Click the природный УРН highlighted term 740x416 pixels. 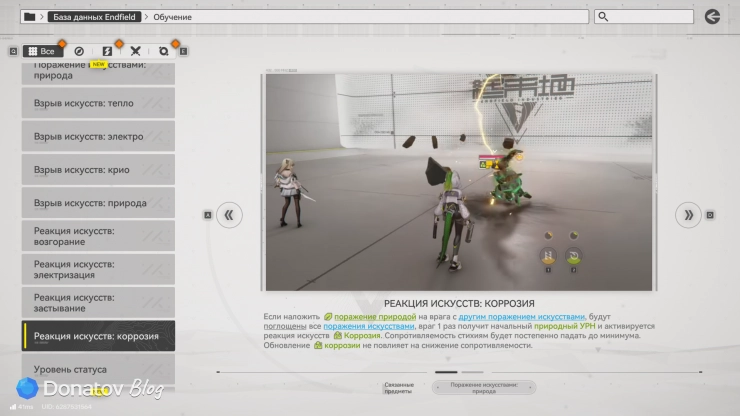(x=564, y=326)
